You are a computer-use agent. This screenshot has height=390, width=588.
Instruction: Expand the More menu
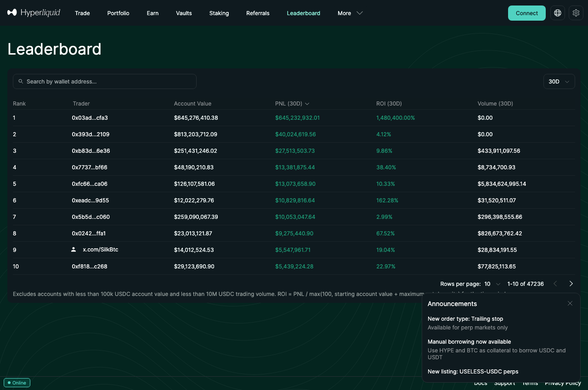point(350,13)
